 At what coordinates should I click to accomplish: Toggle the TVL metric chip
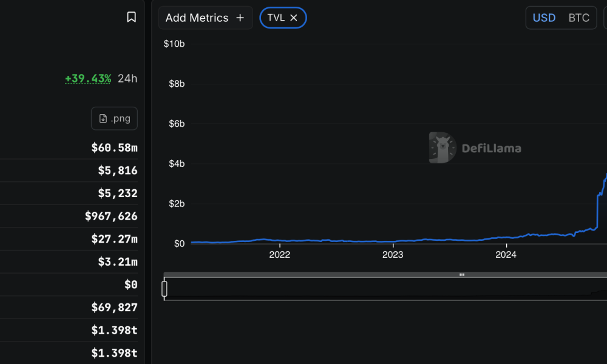[x=276, y=18]
